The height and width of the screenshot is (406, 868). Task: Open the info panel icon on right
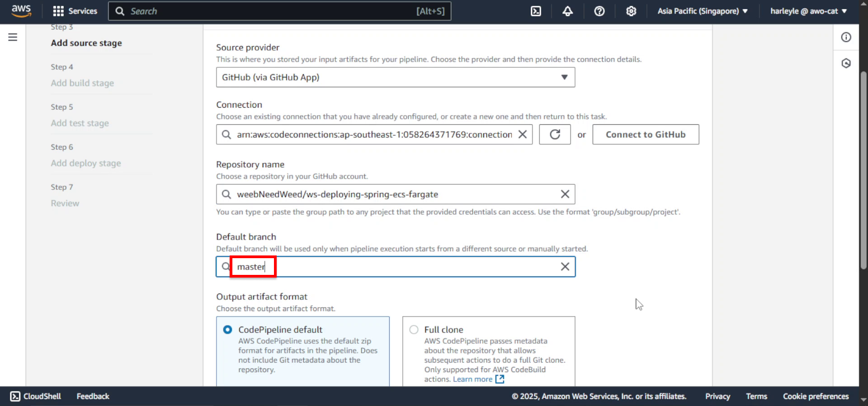(x=846, y=37)
